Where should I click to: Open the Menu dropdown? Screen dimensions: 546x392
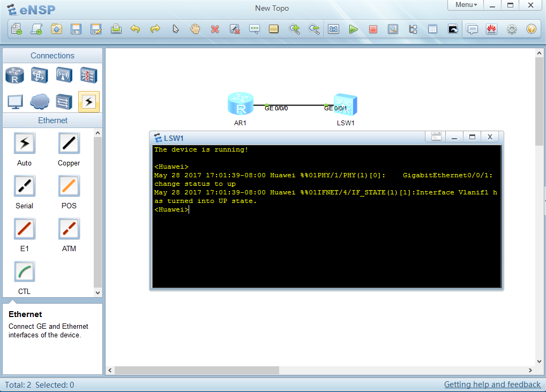(466, 5)
